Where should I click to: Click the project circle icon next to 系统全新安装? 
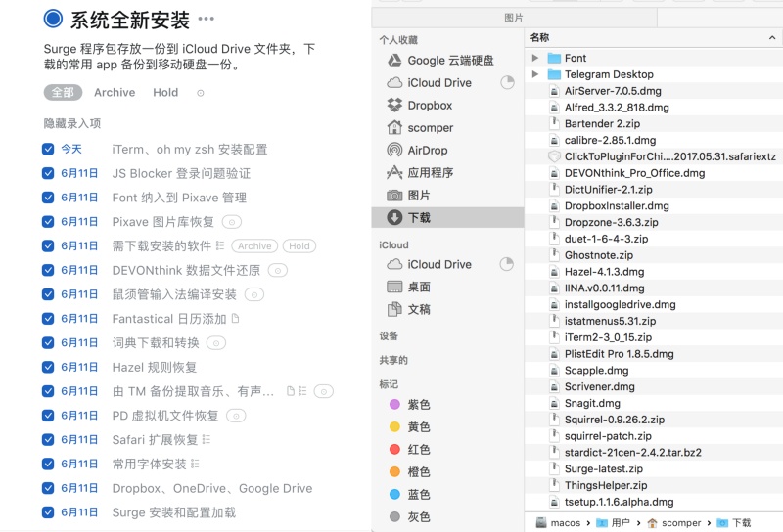click(x=53, y=19)
